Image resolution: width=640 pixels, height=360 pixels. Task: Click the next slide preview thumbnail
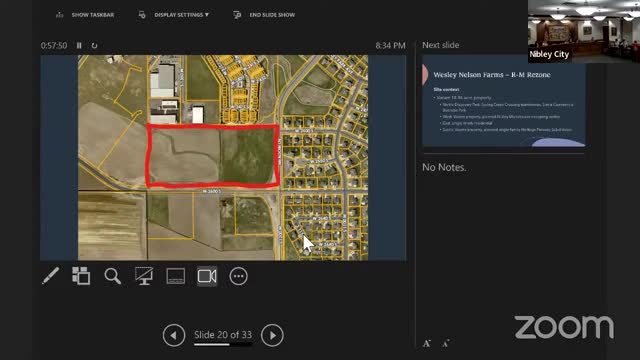(504, 101)
